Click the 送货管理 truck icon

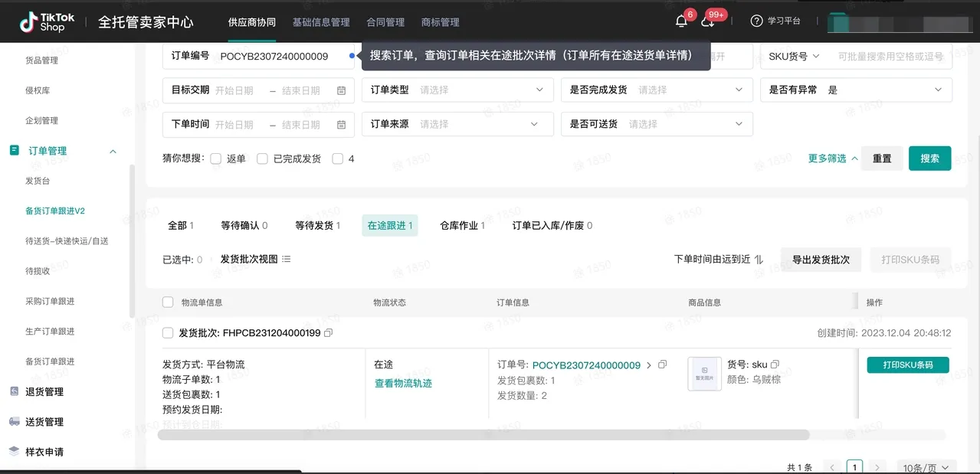pyautogui.click(x=14, y=422)
